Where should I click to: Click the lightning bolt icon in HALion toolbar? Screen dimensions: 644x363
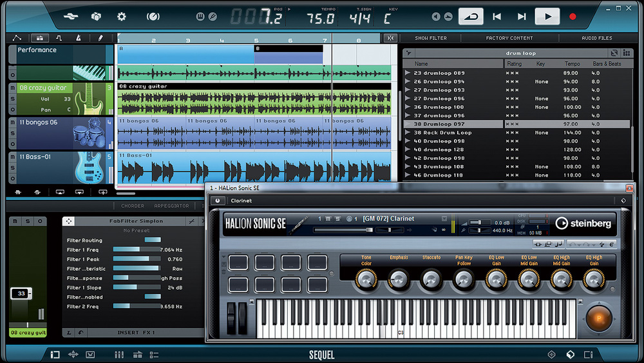pos(601,244)
